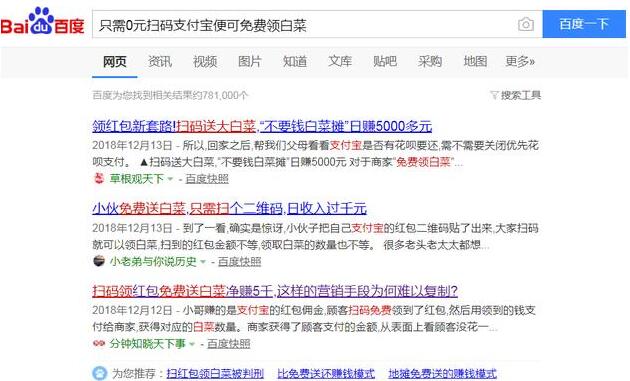Open 百度快照 for 小老弟与你说历史 result
Image resolution: width=630 pixels, height=381 pixels.
(239, 262)
